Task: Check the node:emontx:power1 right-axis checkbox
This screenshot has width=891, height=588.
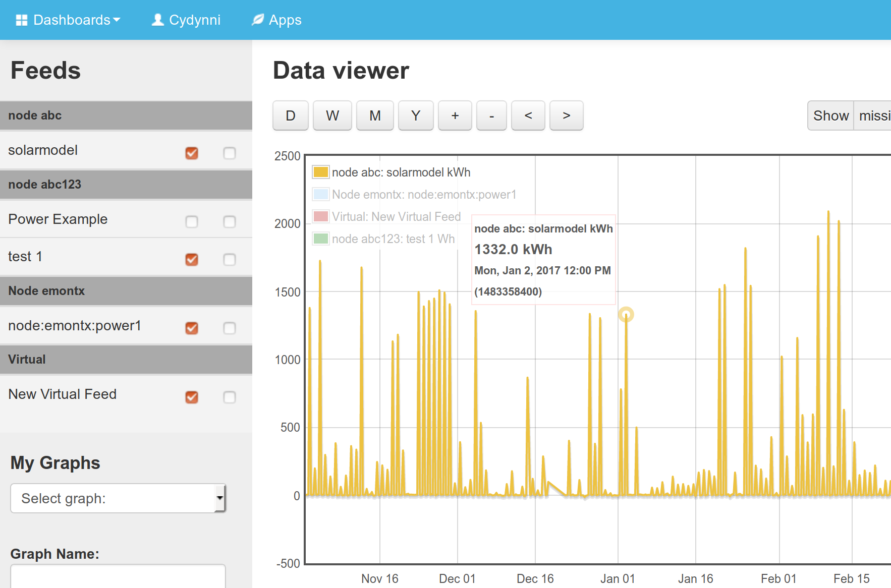Action: click(230, 328)
